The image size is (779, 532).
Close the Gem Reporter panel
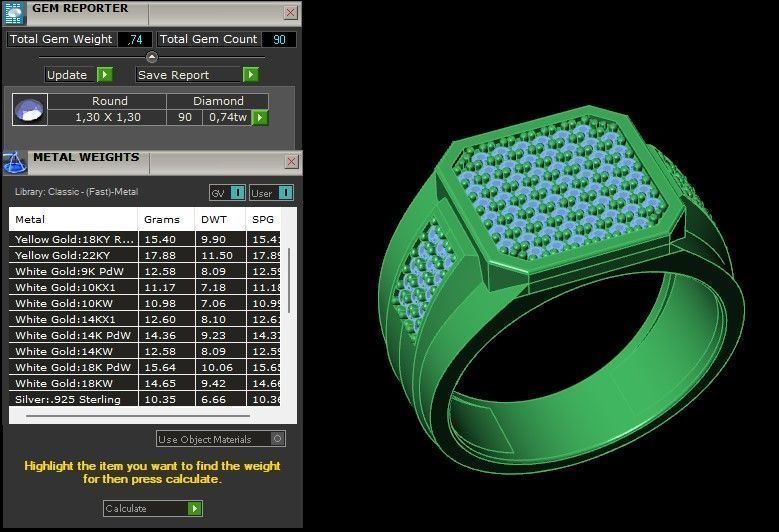pos(291,12)
